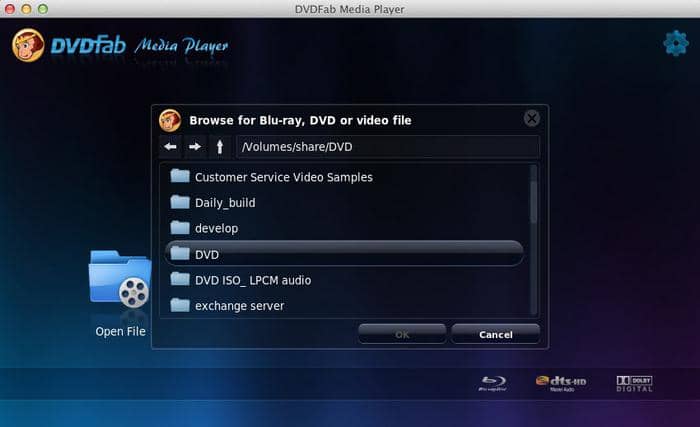The image size is (700, 427).
Task: Go forward with the right arrow
Action: click(x=195, y=147)
